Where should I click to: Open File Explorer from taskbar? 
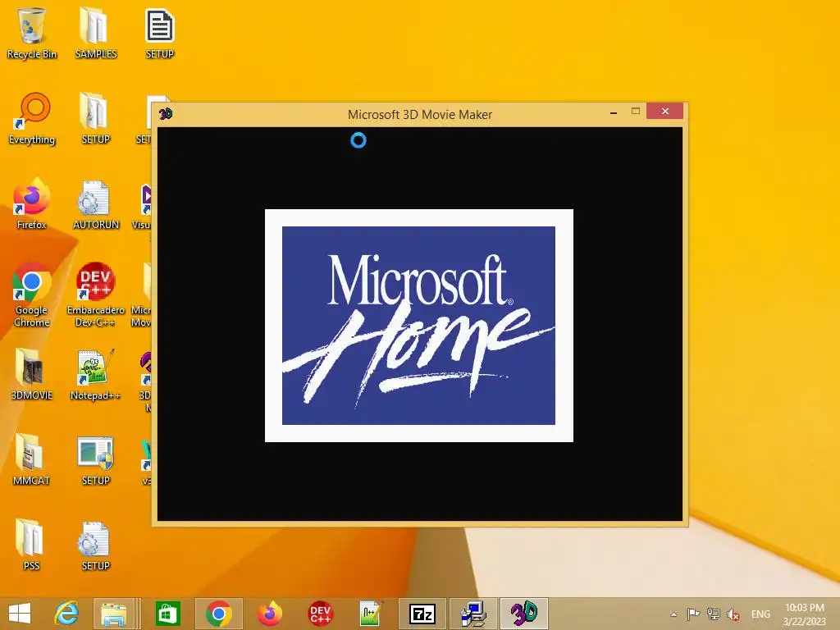[x=113, y=614]
